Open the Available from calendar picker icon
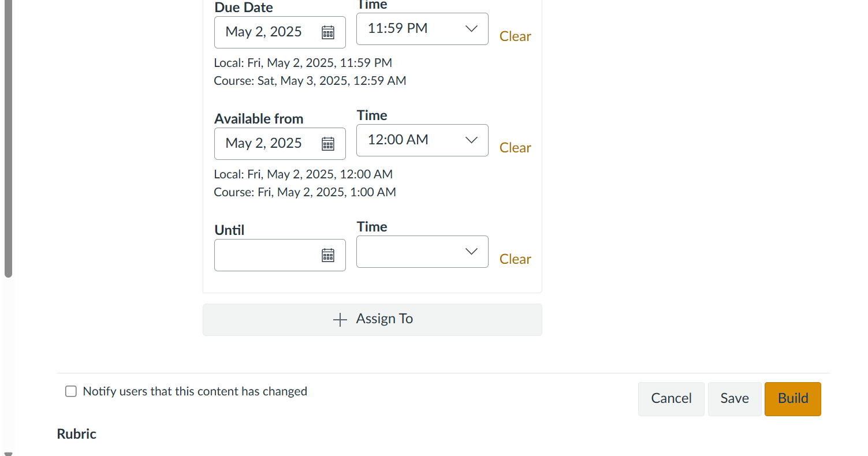 point(328,144)
